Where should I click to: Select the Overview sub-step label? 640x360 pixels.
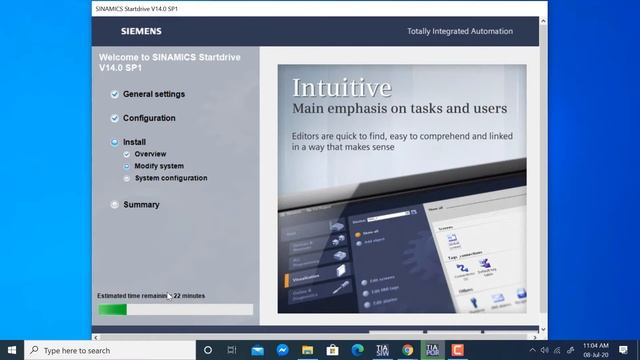(x=150, y=154)
